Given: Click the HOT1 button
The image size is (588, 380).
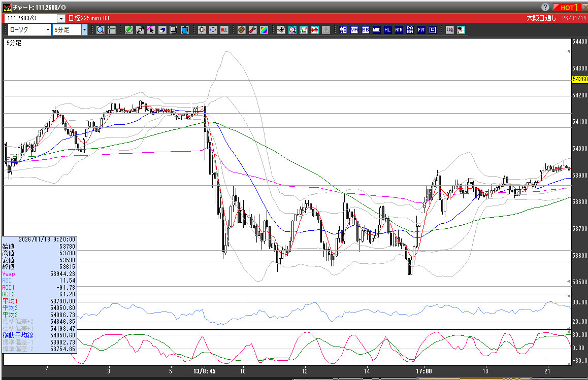Looking at the screenshot, I should pos(567,7).
